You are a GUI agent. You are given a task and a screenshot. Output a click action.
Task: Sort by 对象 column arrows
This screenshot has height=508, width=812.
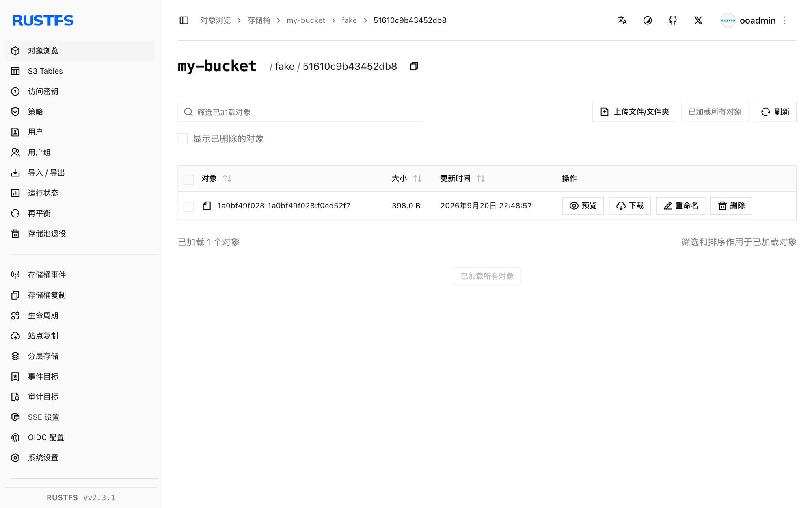point(227,178)
